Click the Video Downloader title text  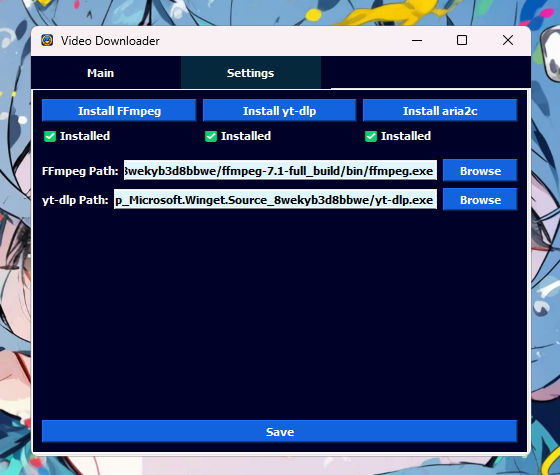point(110,41)
